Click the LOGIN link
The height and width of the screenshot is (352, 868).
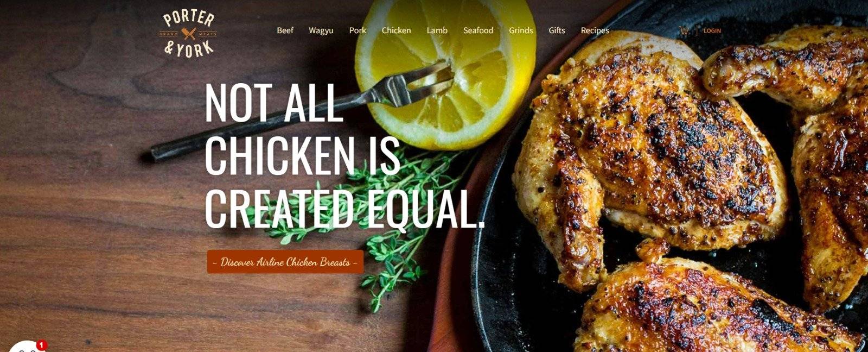click(712, 31)
